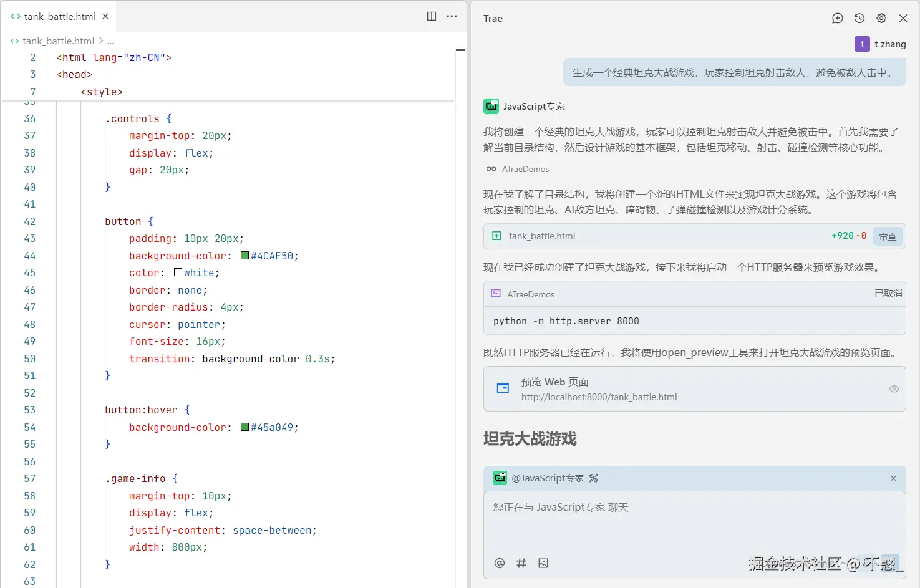
Task: Click the @JavaScript专家 mention chip avatar
Action: point(500,478)
